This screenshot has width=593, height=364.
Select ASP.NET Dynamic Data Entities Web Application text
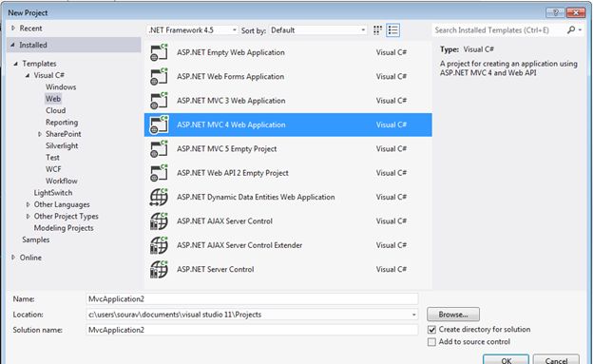click(256, 197)
